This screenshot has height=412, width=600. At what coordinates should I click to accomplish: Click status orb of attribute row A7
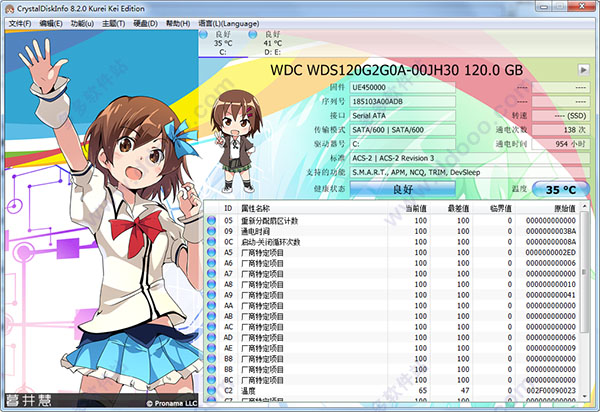(211, 274)
